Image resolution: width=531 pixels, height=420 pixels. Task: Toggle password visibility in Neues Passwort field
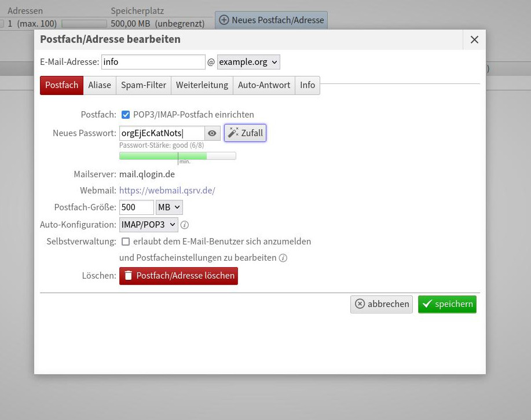(x=211, y=133)
